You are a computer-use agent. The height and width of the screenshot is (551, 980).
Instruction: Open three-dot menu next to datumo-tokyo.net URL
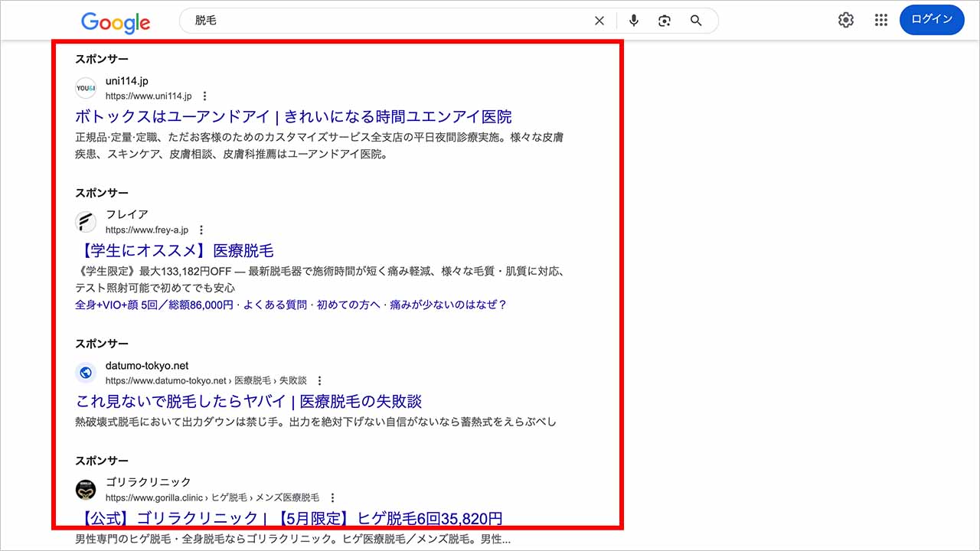click(x=319, y=380)
